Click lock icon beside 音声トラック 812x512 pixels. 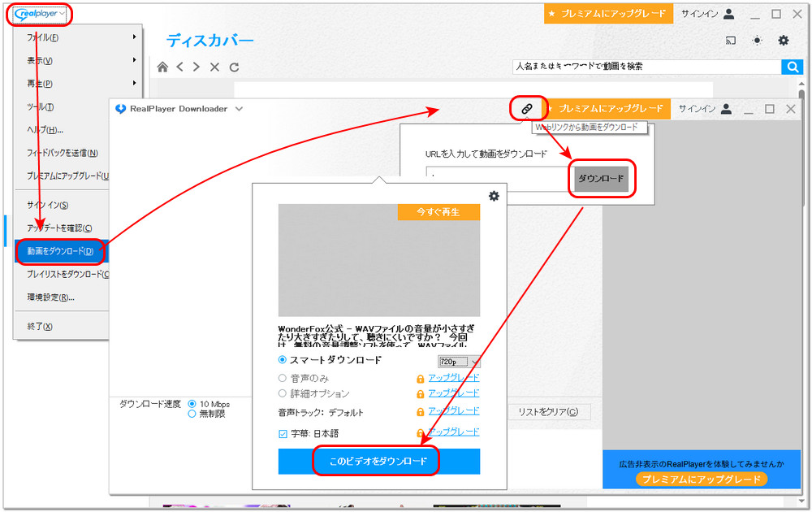coord(421,413)
